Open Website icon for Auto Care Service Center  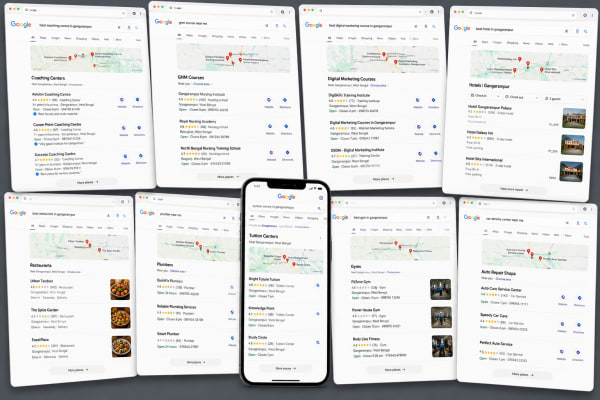point(563,297)
